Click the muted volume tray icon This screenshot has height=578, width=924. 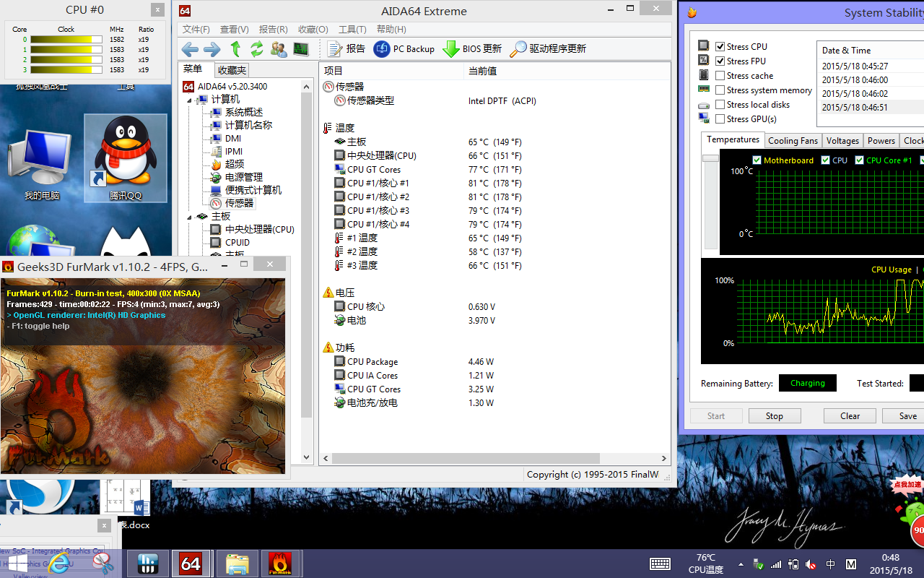click(x=811, y=564)
